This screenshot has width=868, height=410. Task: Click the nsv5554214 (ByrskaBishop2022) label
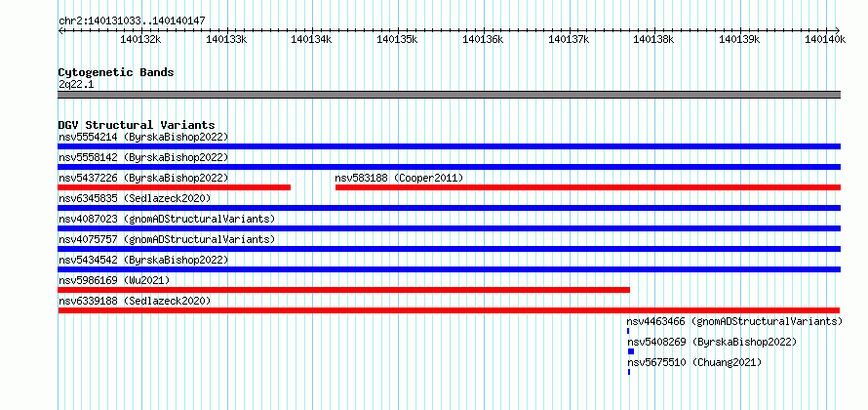point(143,137)
